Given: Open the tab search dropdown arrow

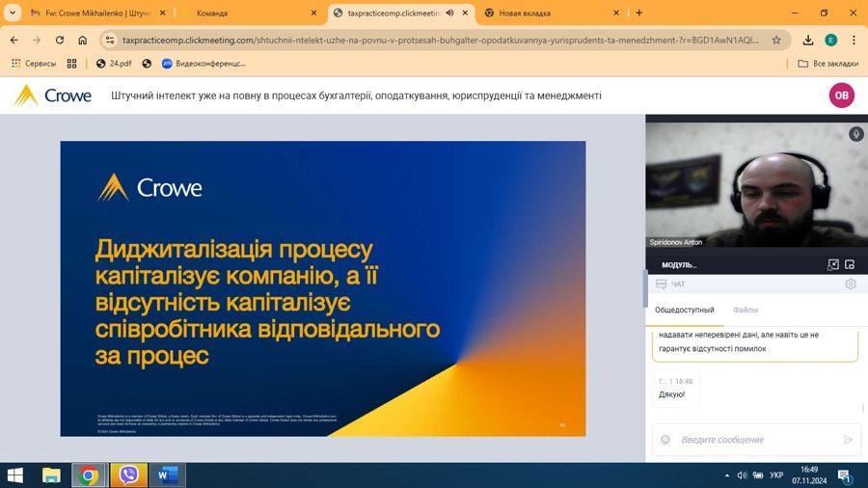Looking at the screenshot, I should pyautogui.click(x=13, y=13).
